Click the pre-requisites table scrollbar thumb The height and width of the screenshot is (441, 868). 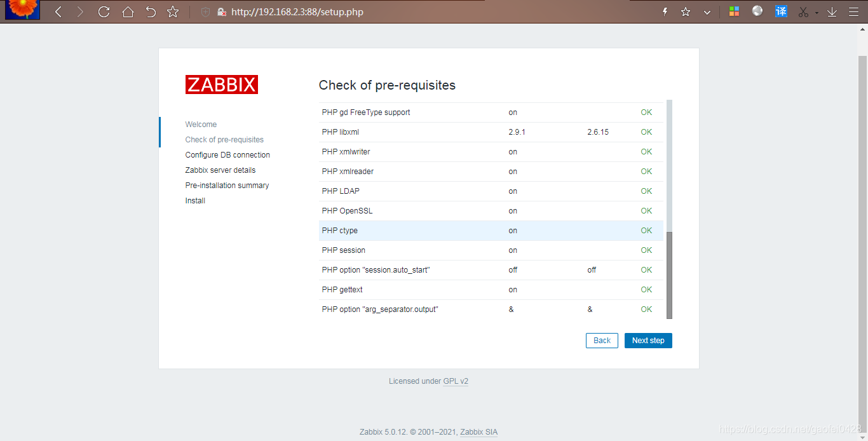point(669,275)
